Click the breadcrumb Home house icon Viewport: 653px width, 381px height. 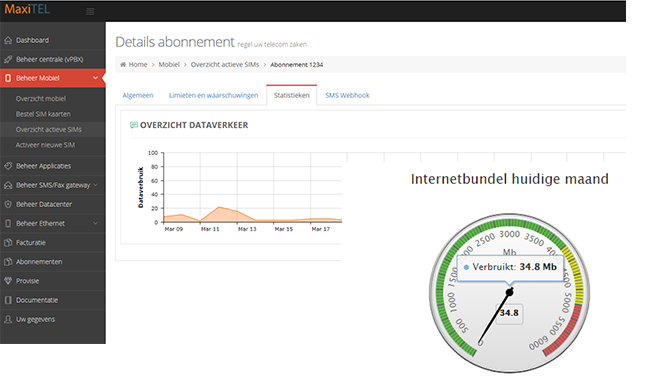tap(123, 65)
